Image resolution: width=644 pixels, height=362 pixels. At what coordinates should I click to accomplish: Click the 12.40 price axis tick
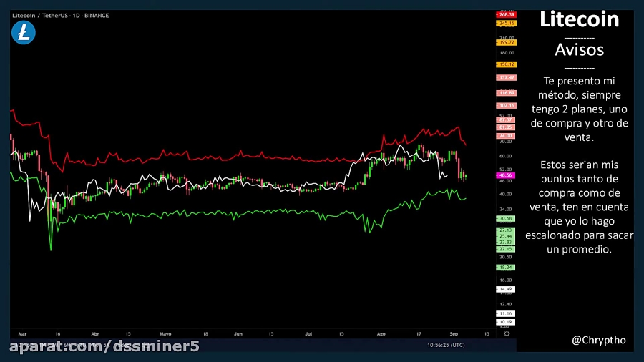506,305
